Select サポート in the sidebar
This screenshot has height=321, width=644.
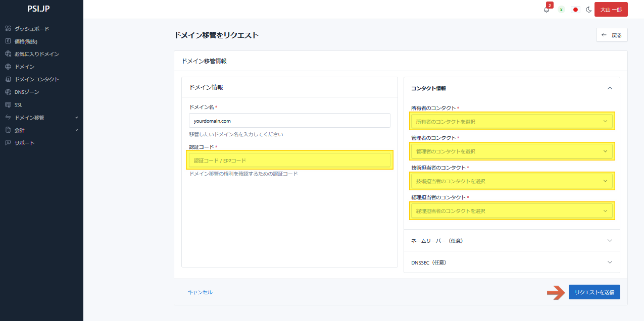[x=24, y=143]
